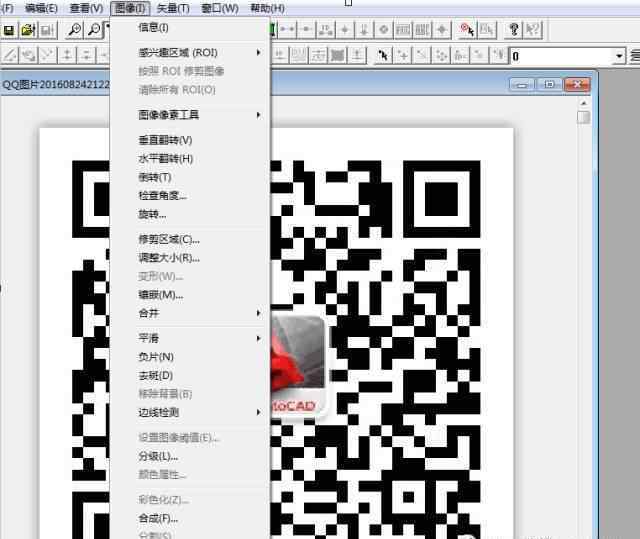Screen dimensions: 640x539
Task: Click the greyed save-as disk icon
Action: tap(47, 30)
